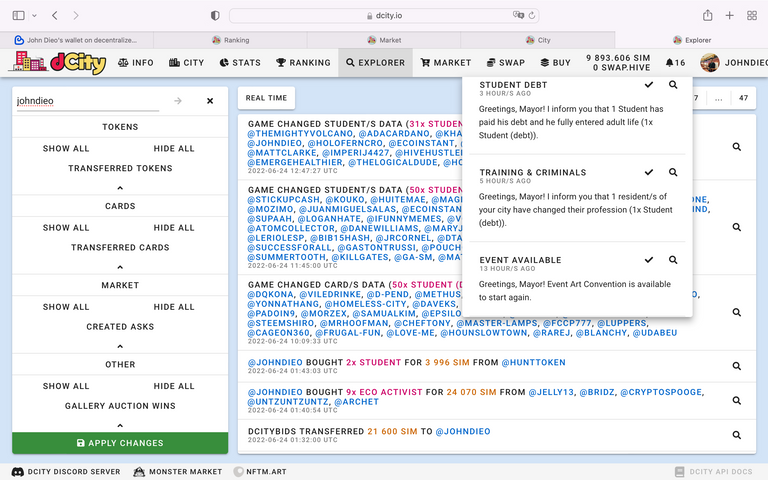Collapse the CARDS section chevron
This screenshot has height=480, width=768.
(x=120, y=267)
